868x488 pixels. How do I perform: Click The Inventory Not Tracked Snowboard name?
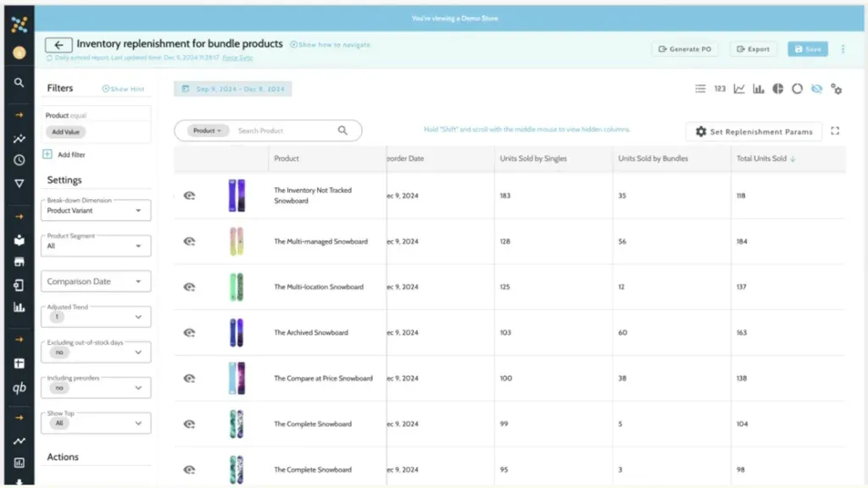313,196
